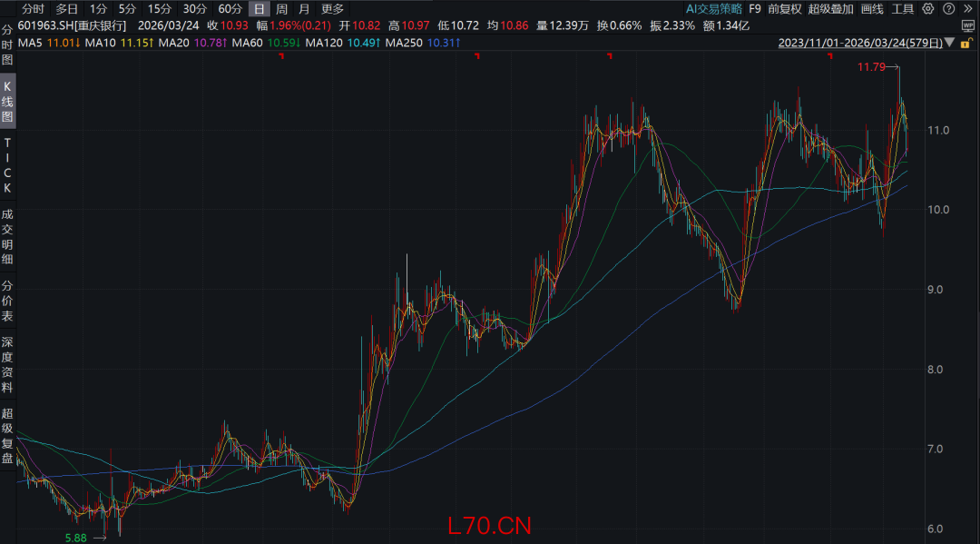Open the settings gear icon
Viewport: 980px width, 544px height.
(x=927, y=9)
